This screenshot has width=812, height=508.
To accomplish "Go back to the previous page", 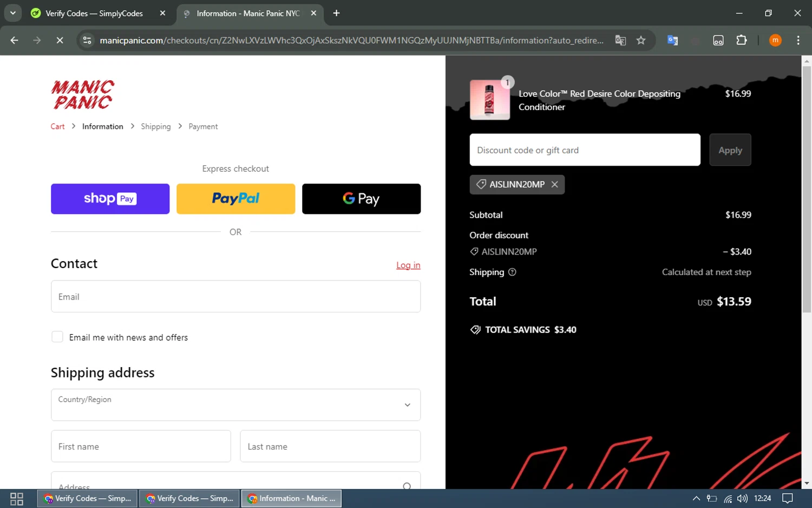I will 15,40.
